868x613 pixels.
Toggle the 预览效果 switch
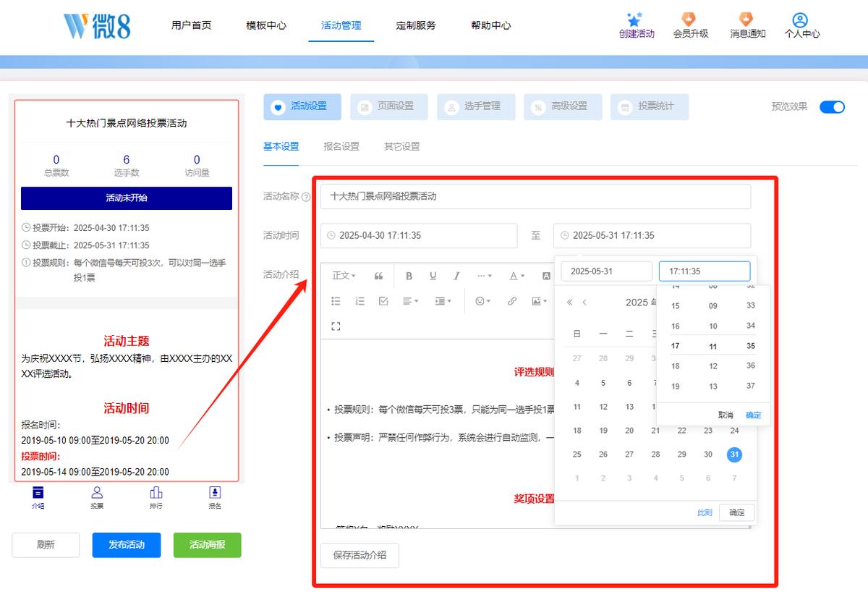coord(832,107)
